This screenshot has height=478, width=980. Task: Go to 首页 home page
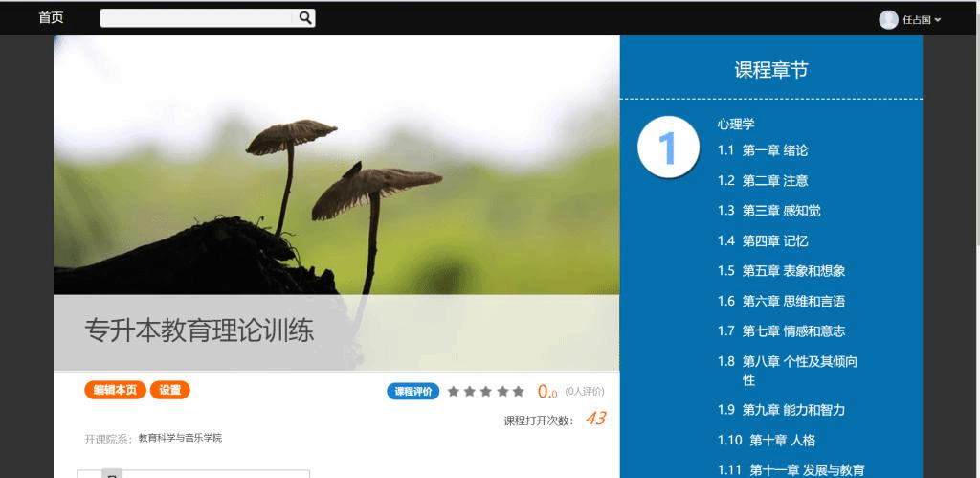(51, 17)
